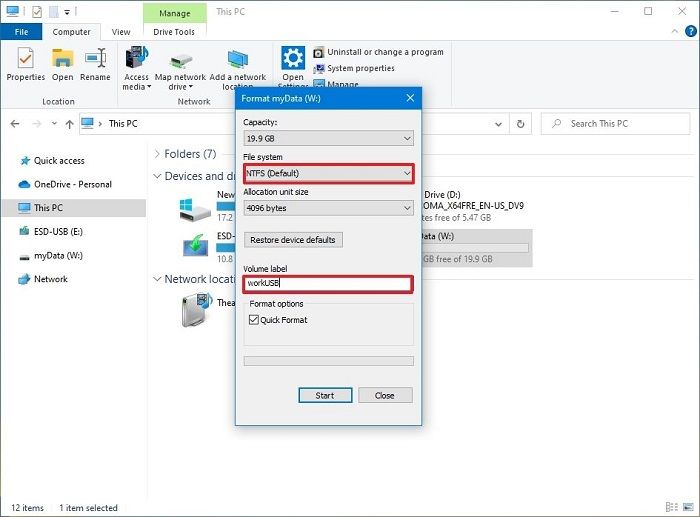The height and width of the screenshot is (517, 700).
Task: Select the ESD-USB drive icon in list
Action: [196, 246]
